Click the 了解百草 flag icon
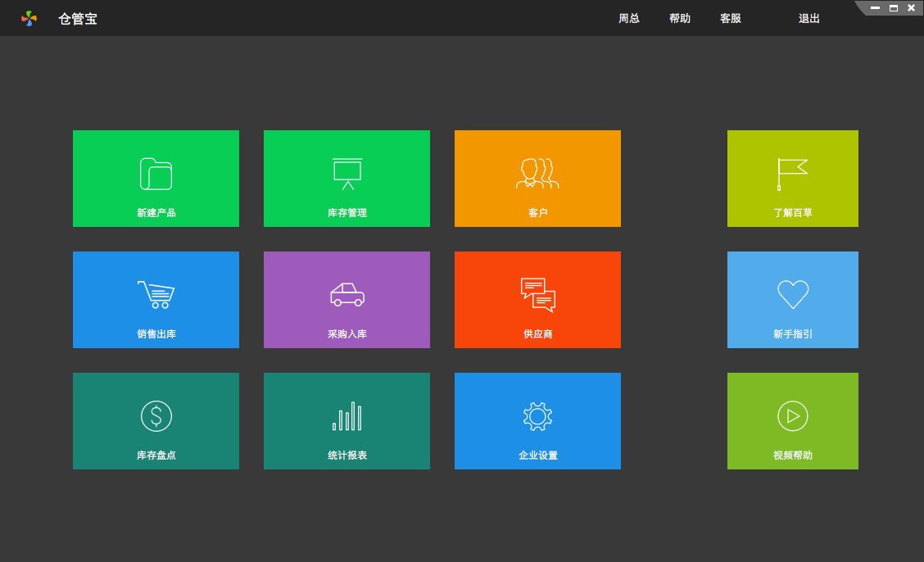This screenshot has width=924, height=562. coord(792,174)
